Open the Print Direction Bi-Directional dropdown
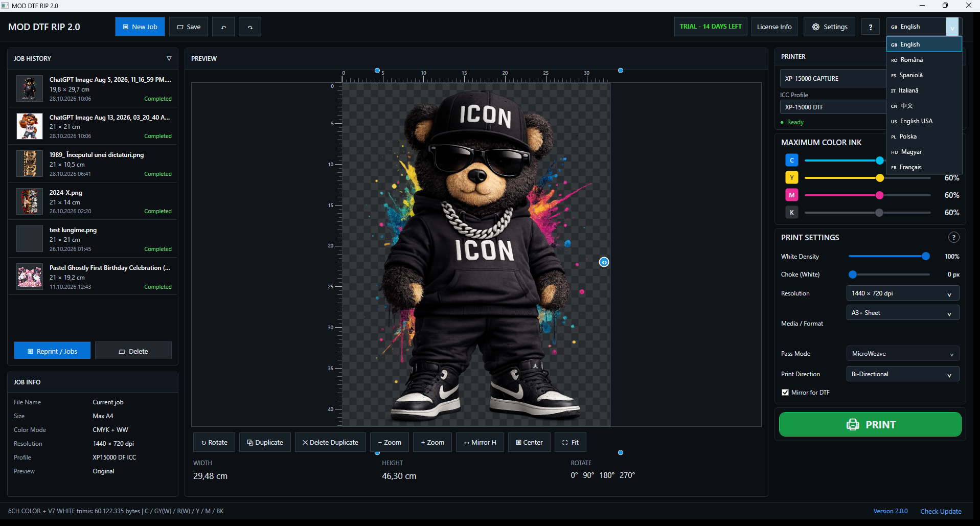 click(903, 374)
